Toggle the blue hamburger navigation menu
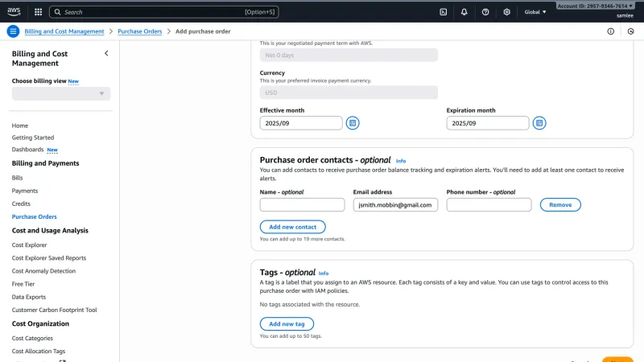 click(13, 31)
